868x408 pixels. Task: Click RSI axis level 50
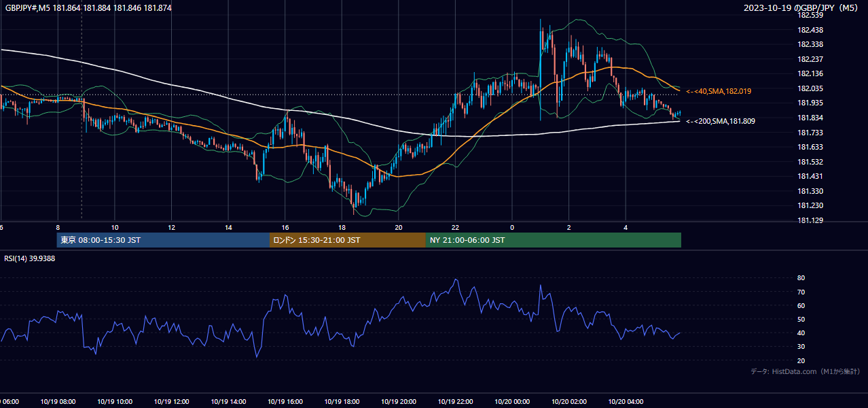click(x=801, y=319)
